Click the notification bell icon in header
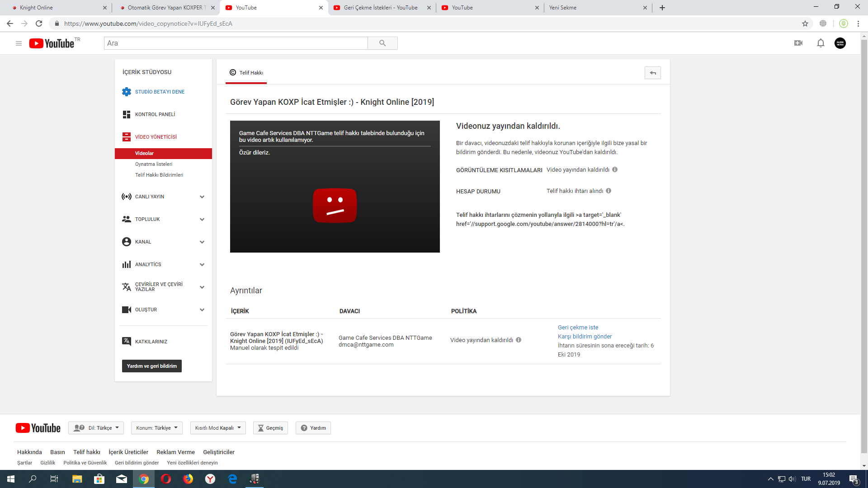Viewport: 868px width, 488px height. (821, 43)
